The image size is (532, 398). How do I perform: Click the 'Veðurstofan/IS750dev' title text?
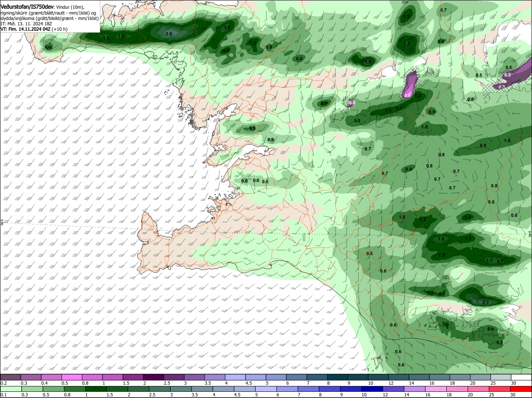[x=27, y=7]
